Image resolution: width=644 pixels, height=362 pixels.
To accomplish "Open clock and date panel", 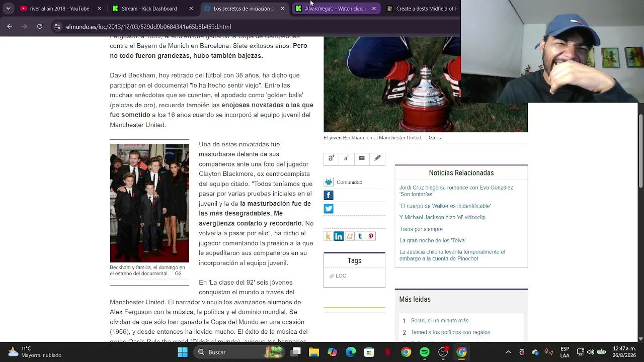I will (x=624, y=352).
